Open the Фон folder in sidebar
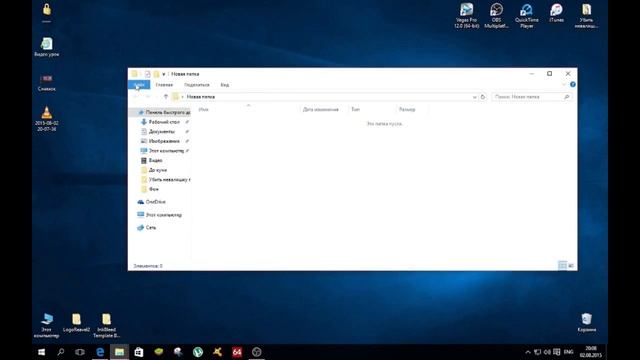This screenshot has width=640, height=360. tap(153, 189)
